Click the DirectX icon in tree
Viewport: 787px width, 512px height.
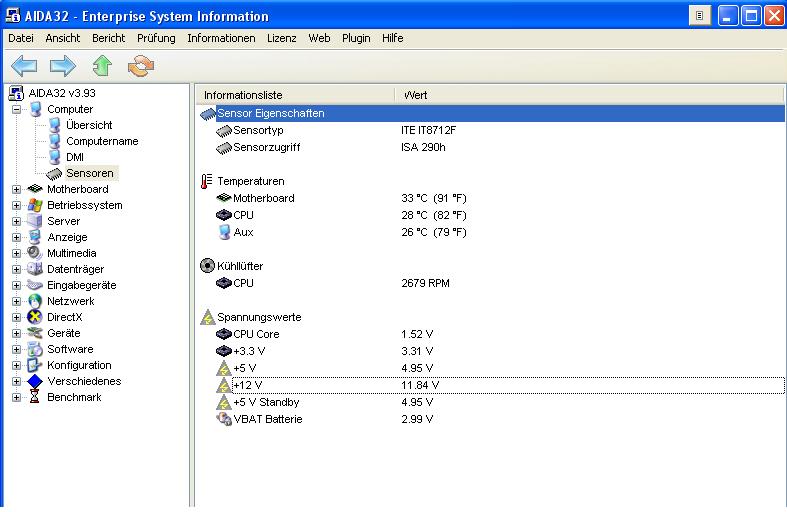click(35, 317)
